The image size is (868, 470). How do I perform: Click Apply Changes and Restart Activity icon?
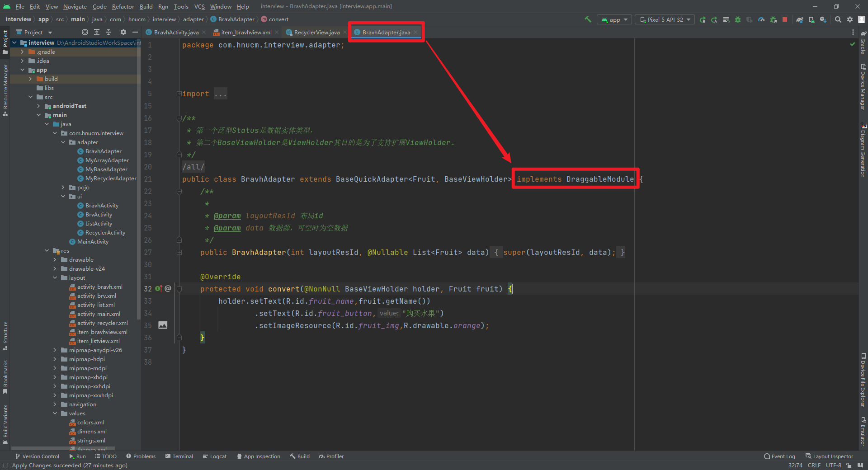(714, 19)
